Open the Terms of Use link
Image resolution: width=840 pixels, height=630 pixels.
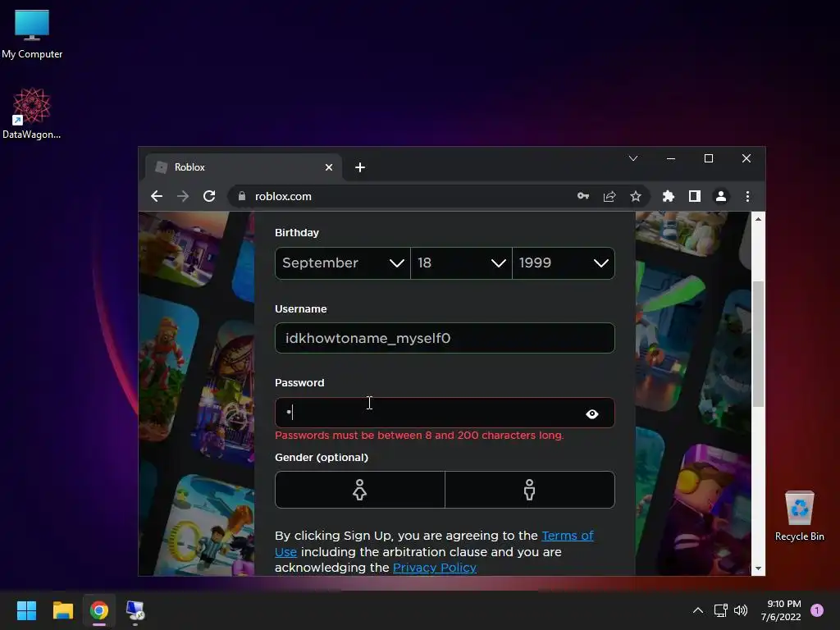[x=568, y=536]
